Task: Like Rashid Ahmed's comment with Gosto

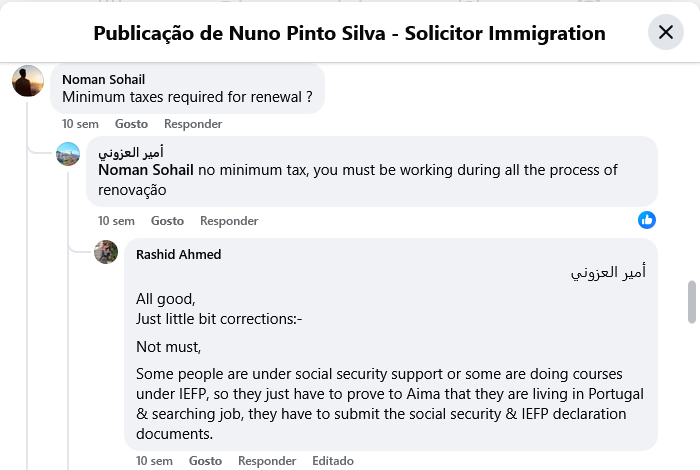Action: coord(205,461)
